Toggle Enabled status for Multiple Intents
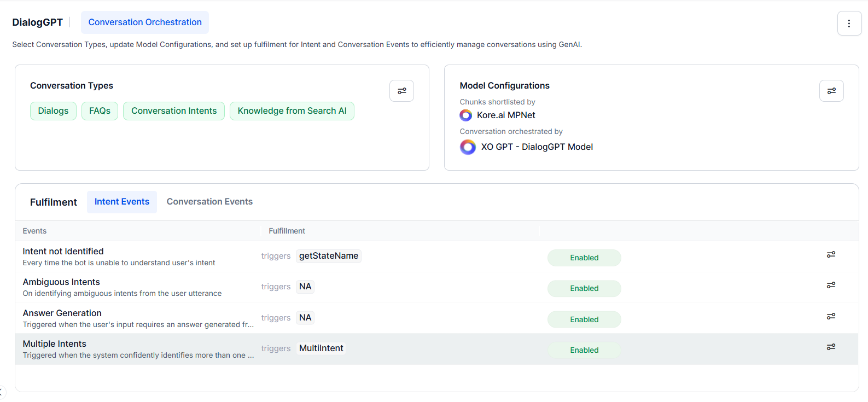This screenshot has height=402, width=868. 584,350
